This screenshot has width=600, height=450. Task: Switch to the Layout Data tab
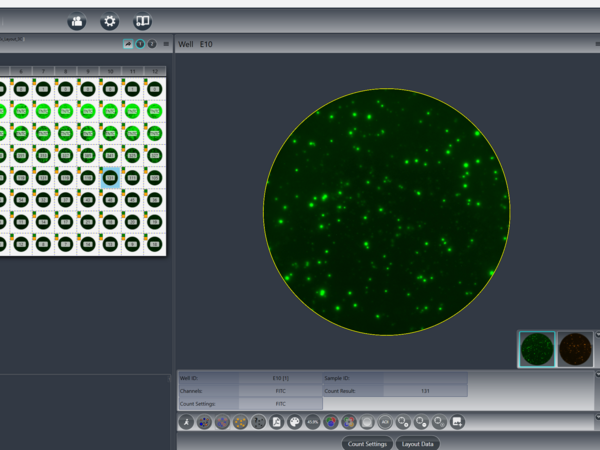click(416, 443)
